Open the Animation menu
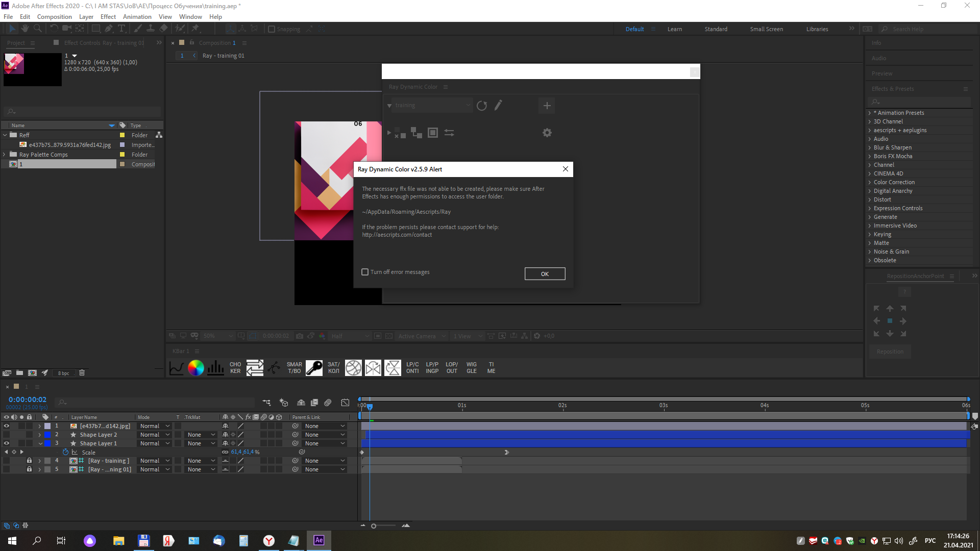This screenshot has width=980, height=551. (137, 17)
